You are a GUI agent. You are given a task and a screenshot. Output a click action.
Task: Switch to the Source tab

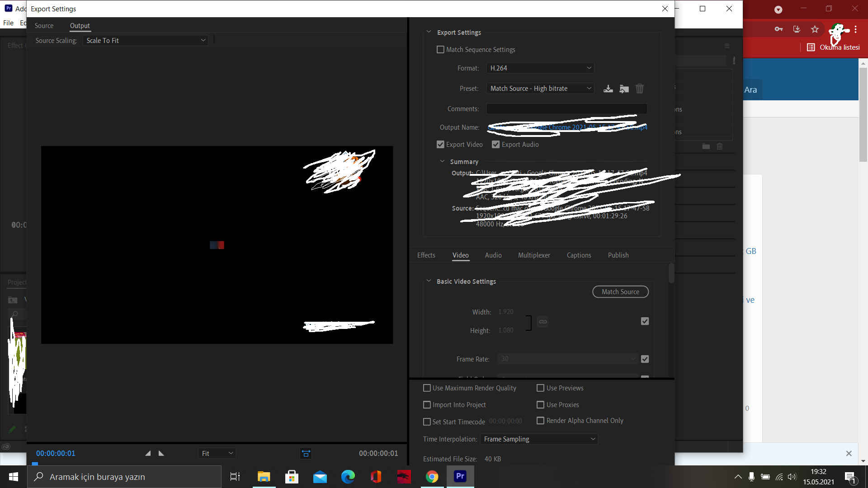[x=44, y=26]
